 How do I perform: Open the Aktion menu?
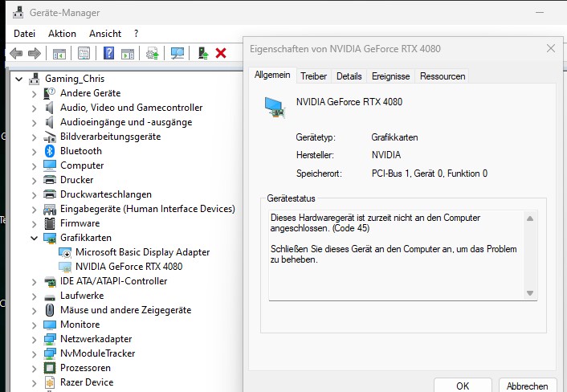tap(62, 34)
